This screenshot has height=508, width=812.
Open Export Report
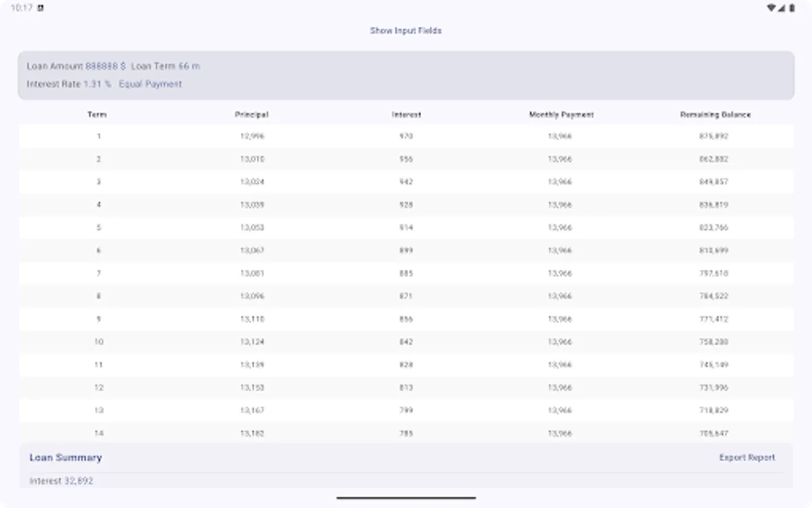coord(747,458)
